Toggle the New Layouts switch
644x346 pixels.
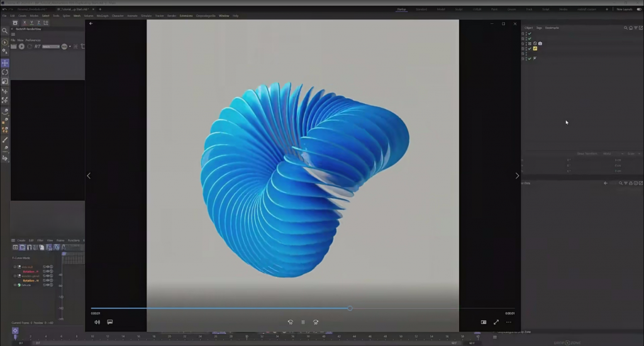(639, 9)
